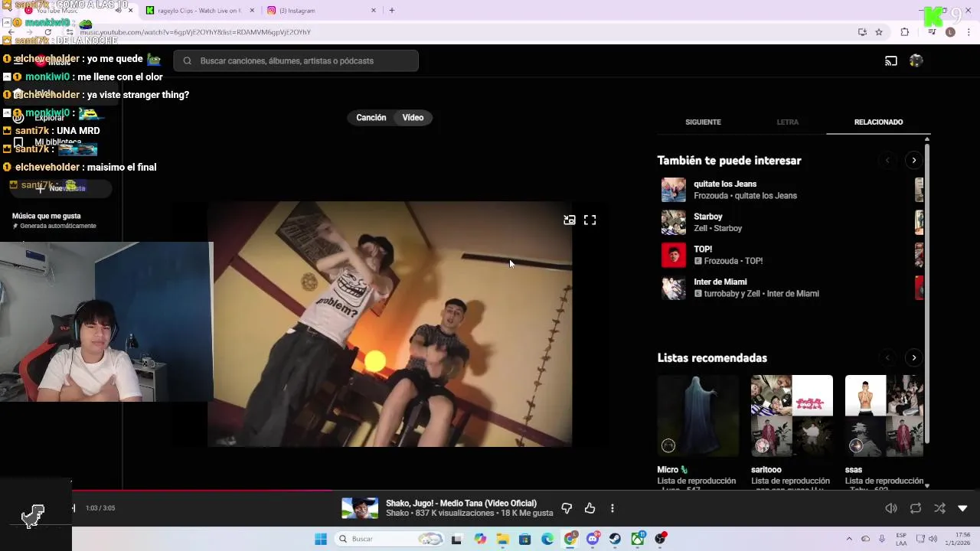Click the Shako artist link
The height and width of the screenshot is (551, 980).
click(397, 514)
